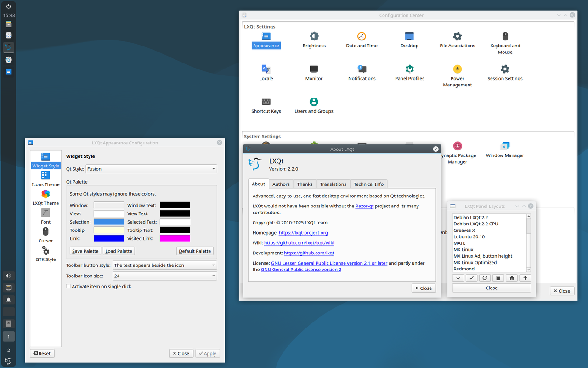Open Session Settings icon
Screen dimensions: 588x368
point(505,73)
